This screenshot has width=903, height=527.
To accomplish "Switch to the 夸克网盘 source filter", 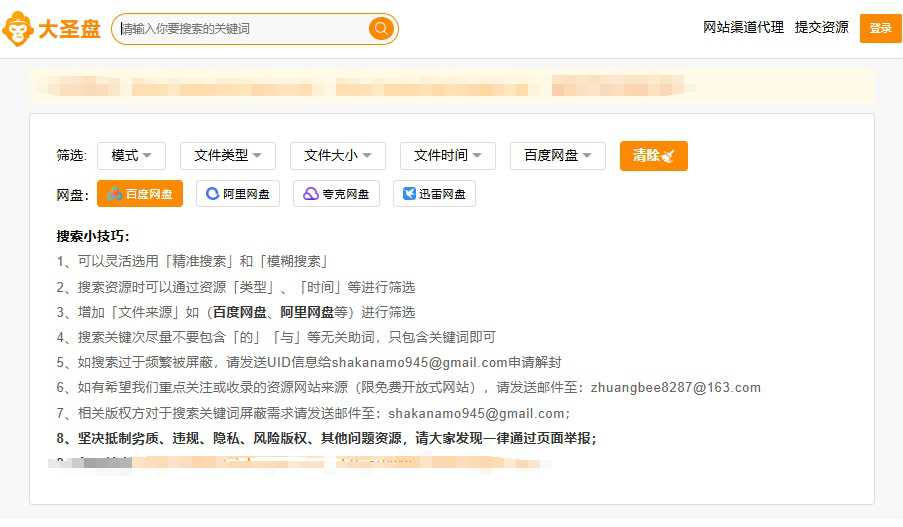I will tap(336, 194).
